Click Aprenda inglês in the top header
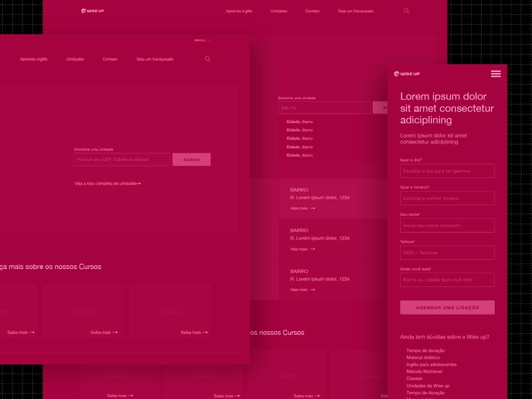The image size is (532, 399). [239, 11]
